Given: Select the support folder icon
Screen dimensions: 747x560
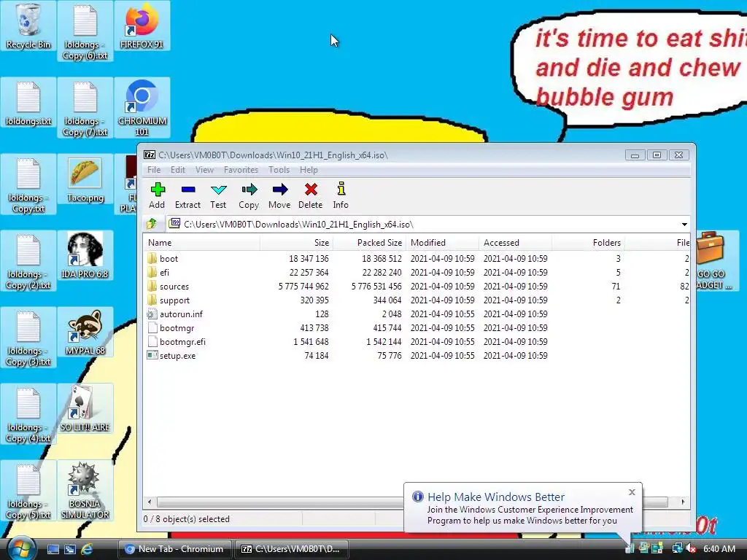Looking at the screenshot, I should pos(152,300).
